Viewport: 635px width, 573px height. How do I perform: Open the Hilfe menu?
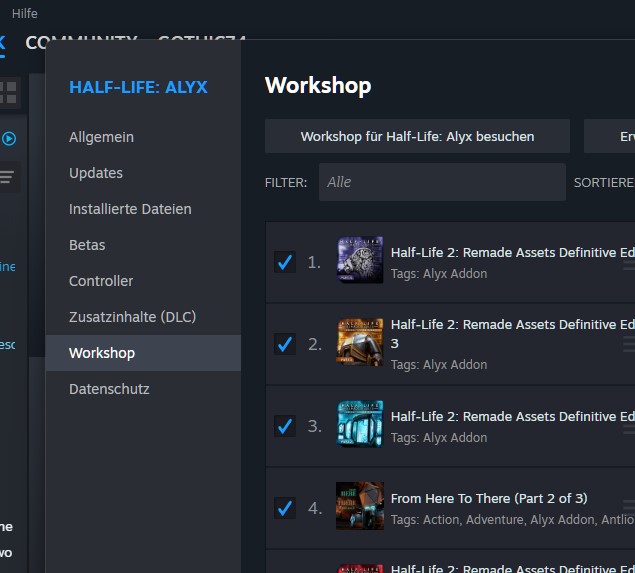(25, 14)
